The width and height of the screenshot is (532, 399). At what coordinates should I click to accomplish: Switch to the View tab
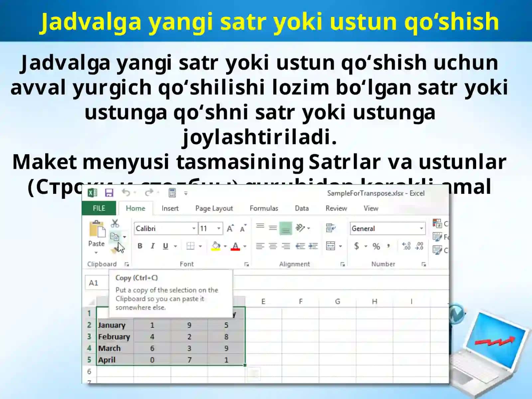(371, 208)
